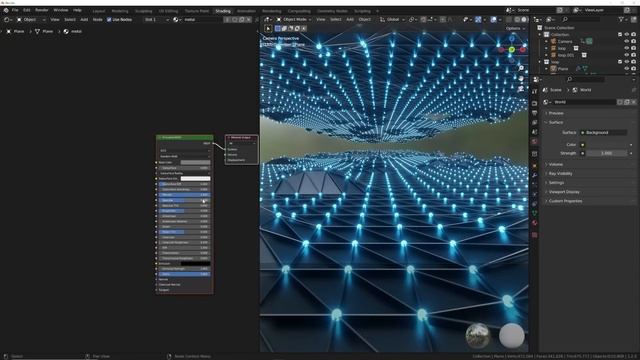The image size is (640, 360).
Task: Click the Subsurface Color white swatch
Action: coord(196,178)
